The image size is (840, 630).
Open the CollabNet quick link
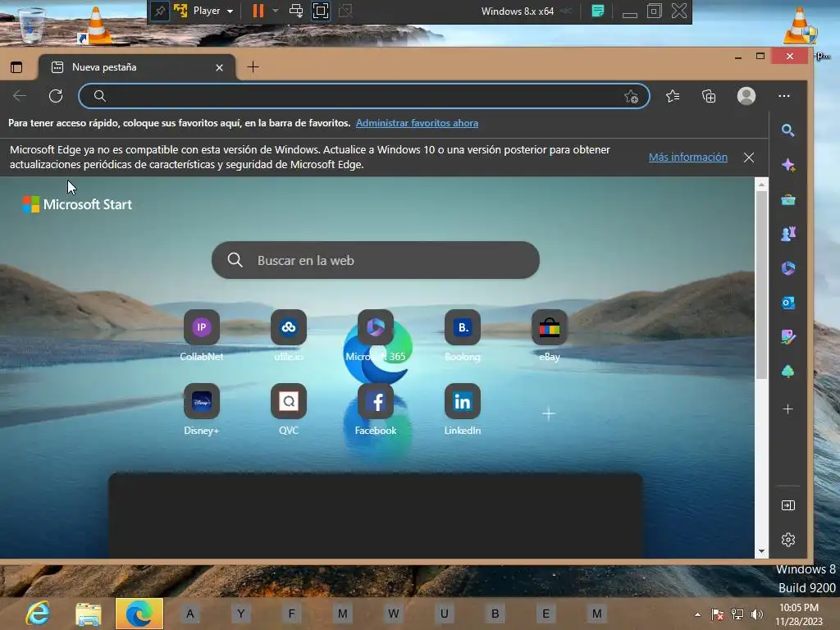(202, 336)
